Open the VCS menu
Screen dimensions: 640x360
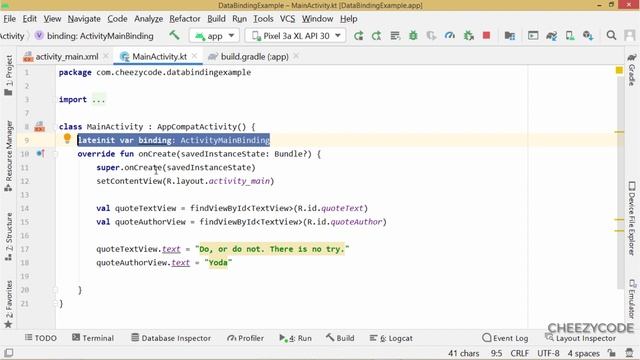pyautogui.click(x=287, y=19)
